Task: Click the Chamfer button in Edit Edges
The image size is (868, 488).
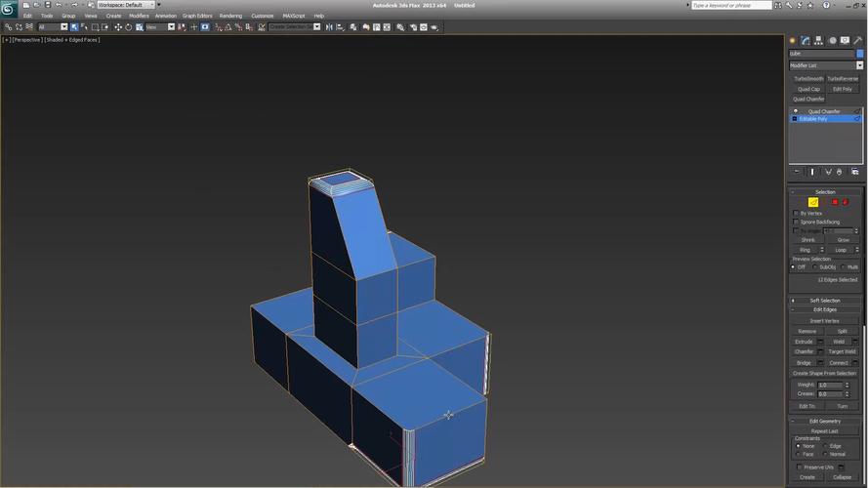Action: point(804,352)
